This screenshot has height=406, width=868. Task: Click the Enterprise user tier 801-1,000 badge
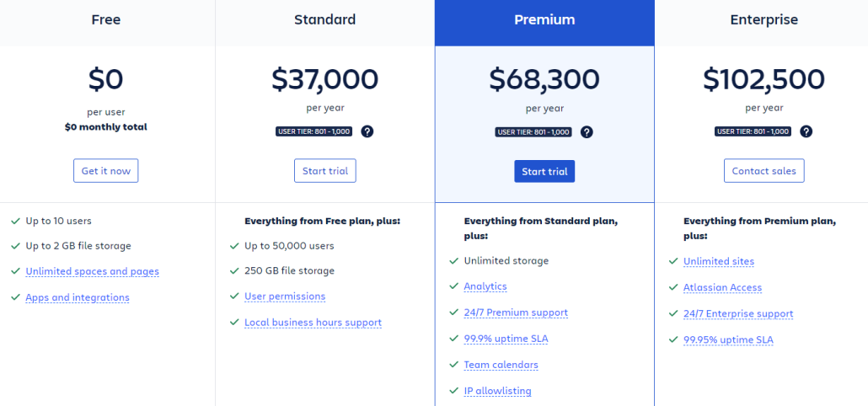coord(753,131)
